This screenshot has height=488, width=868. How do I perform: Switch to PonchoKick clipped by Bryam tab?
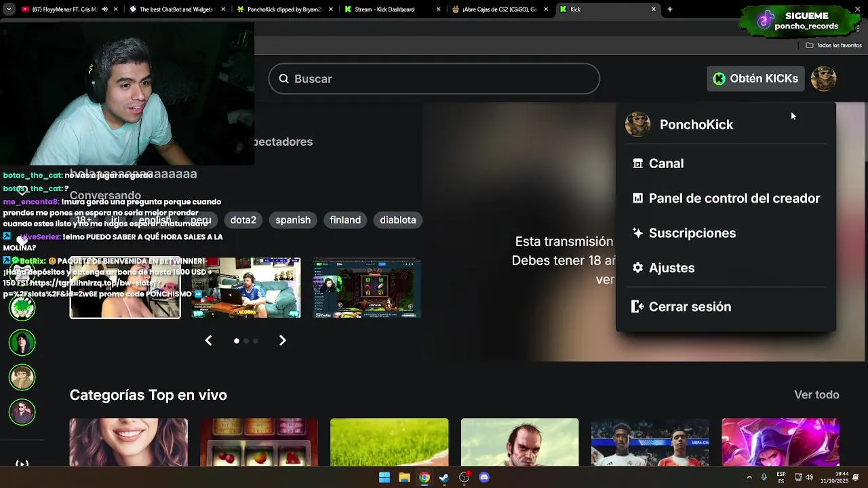coord(283,9)
